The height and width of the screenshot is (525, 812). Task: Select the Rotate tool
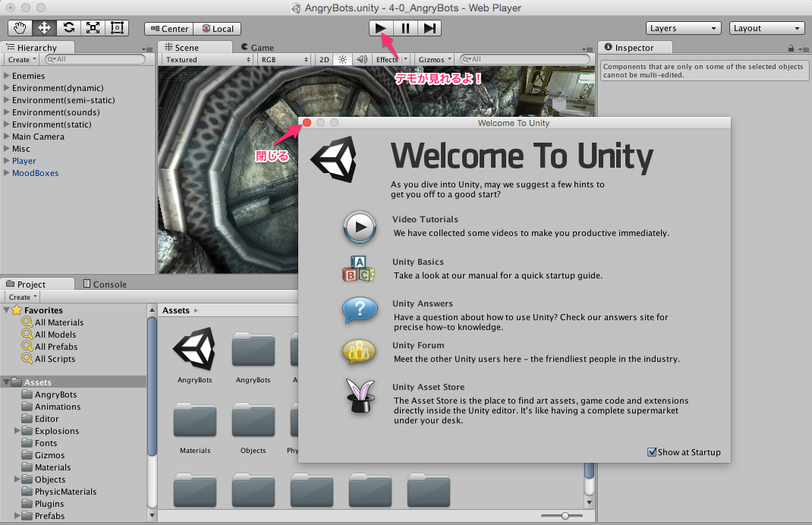[x=68, y=27]
